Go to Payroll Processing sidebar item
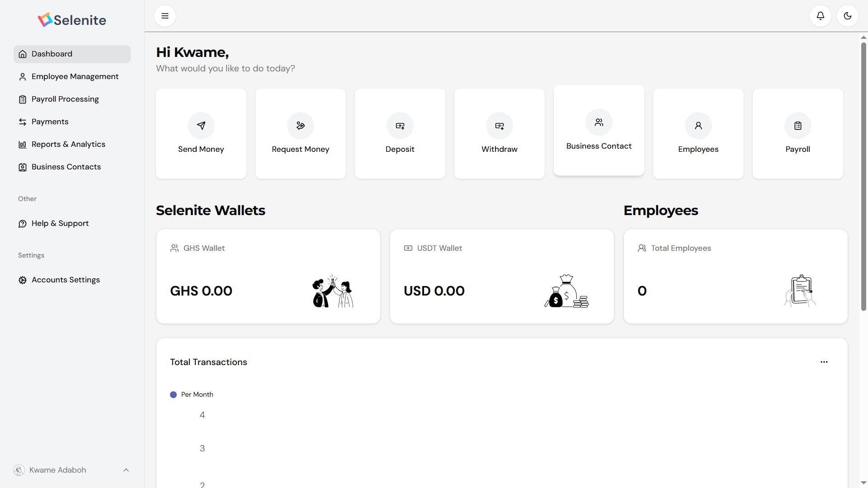This screenshot has width=868, height=488. click(x=65, y=99)
